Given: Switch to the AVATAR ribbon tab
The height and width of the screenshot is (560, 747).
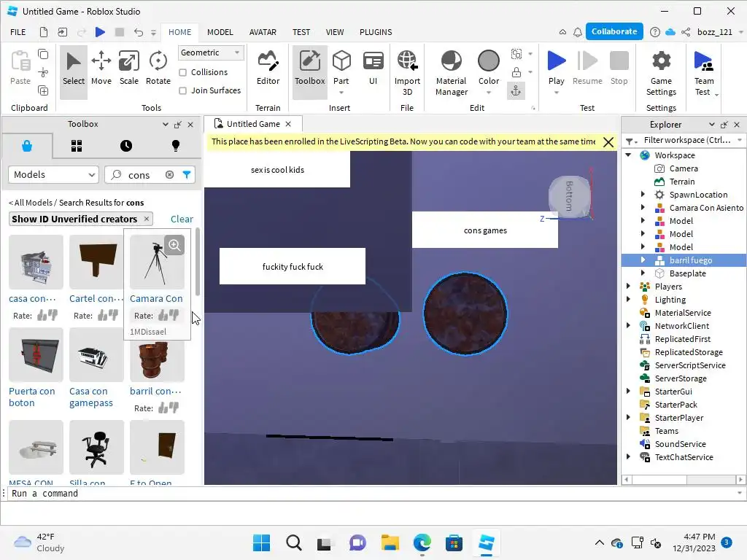Looking at the screenshot, I should 263,32.
